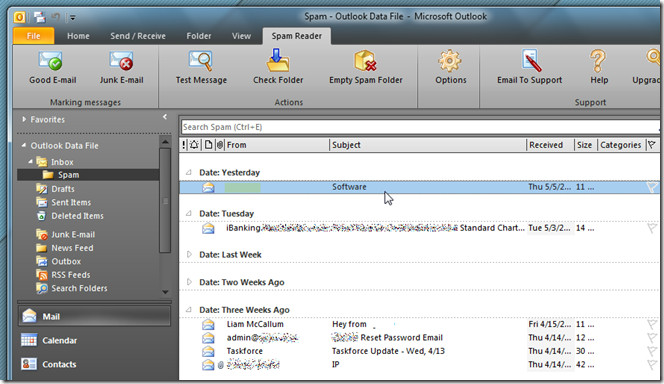Open the Help question mark icon

point(598,61)
